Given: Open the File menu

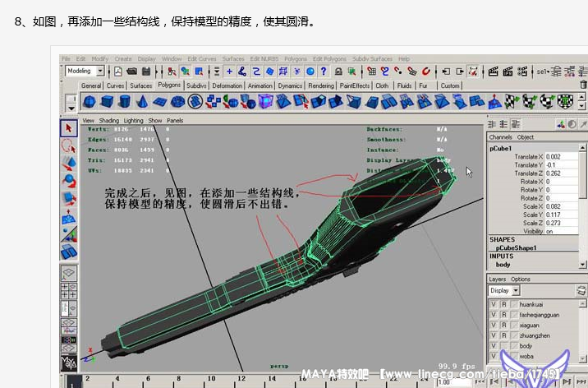Looking at the screenshot, I should coord(66,59).
